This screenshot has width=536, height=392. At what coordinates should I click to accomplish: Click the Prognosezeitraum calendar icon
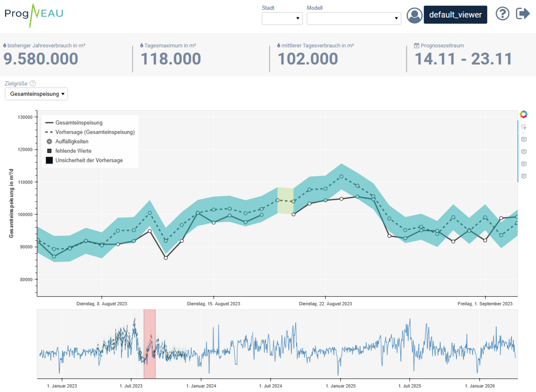coord(417,45)
